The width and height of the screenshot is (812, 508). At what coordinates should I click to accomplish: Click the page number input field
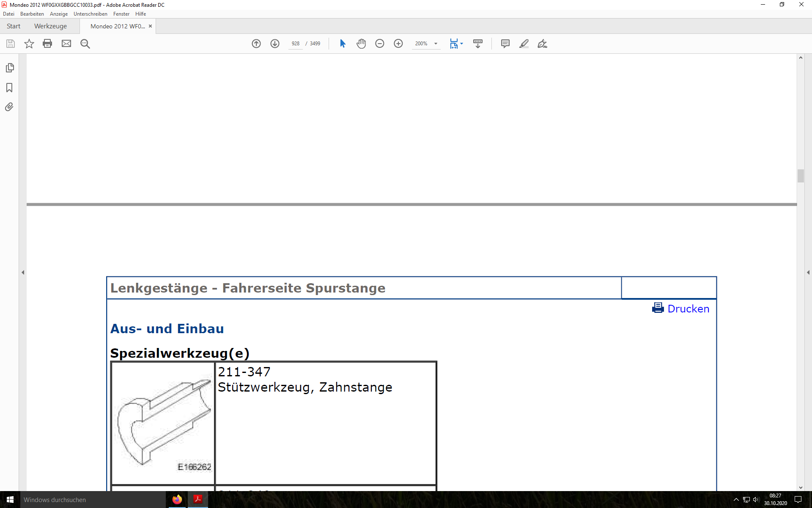point(295,44)
